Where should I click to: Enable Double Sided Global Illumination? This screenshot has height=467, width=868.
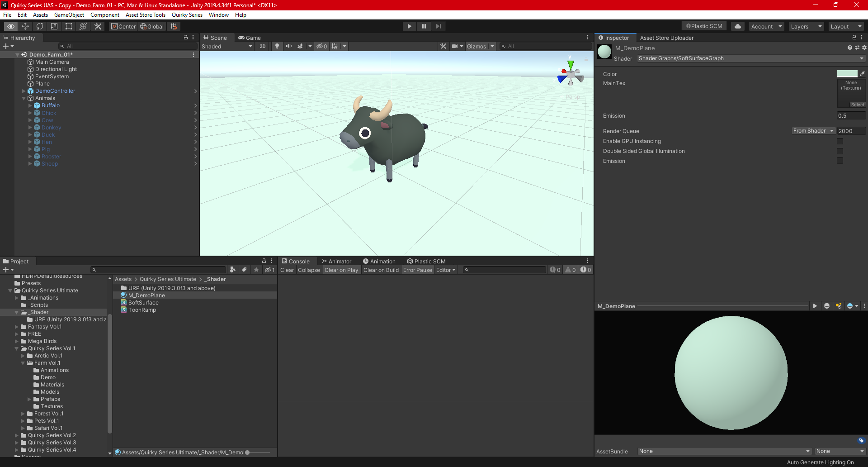840,151
